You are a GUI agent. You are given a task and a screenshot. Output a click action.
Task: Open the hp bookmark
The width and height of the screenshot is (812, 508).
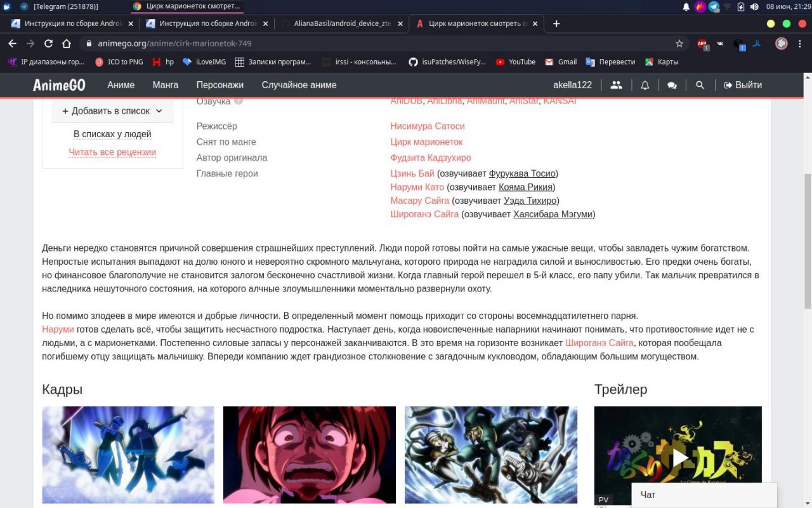pos(162,62)
